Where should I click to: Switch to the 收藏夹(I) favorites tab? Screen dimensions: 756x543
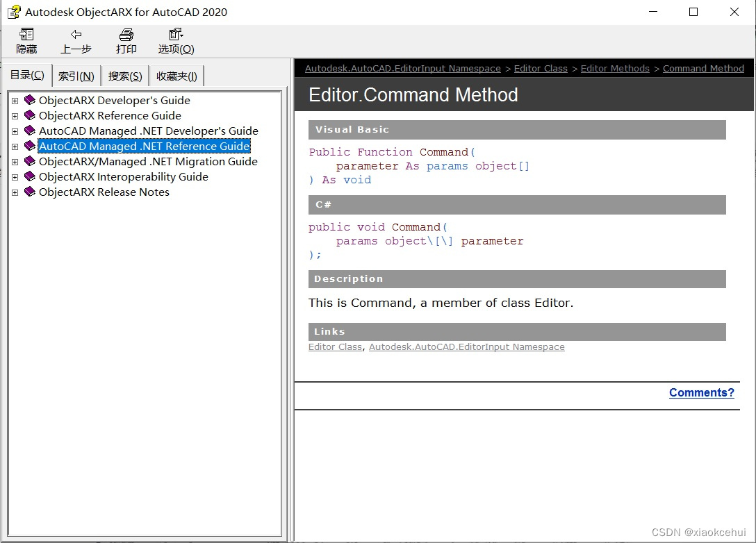tap(176, 76)
